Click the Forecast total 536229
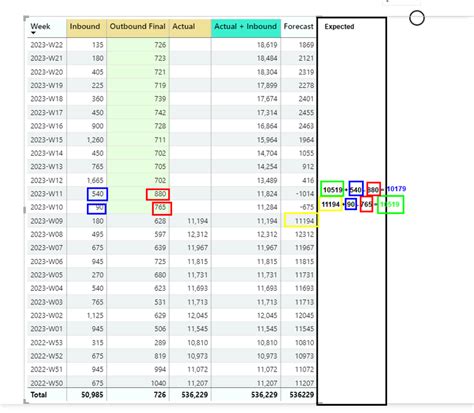The width and height of the screenshot is (474, 413). 302,395
